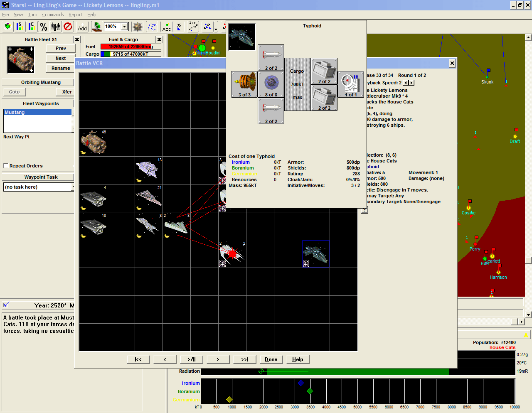This screenshot has height=413, width=532.
Task: Open the 100% zoom dropdown
Action: 124,27
